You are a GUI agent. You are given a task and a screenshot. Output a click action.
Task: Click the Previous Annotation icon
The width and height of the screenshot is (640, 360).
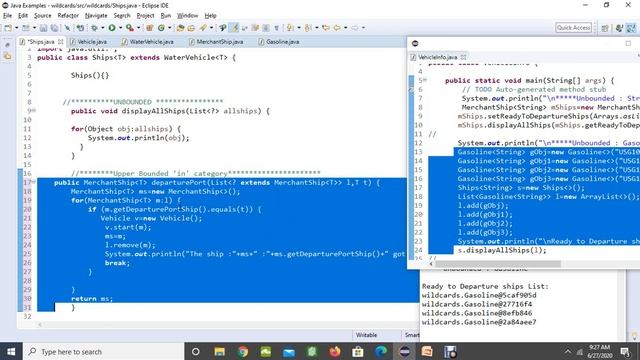308,28
